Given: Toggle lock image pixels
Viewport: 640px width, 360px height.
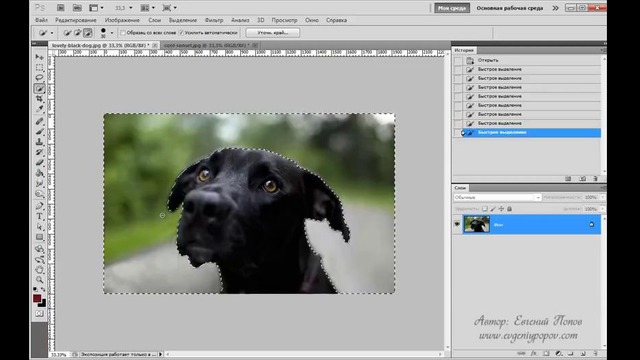Looking at the screenshot, I should [x=493, y=209].
